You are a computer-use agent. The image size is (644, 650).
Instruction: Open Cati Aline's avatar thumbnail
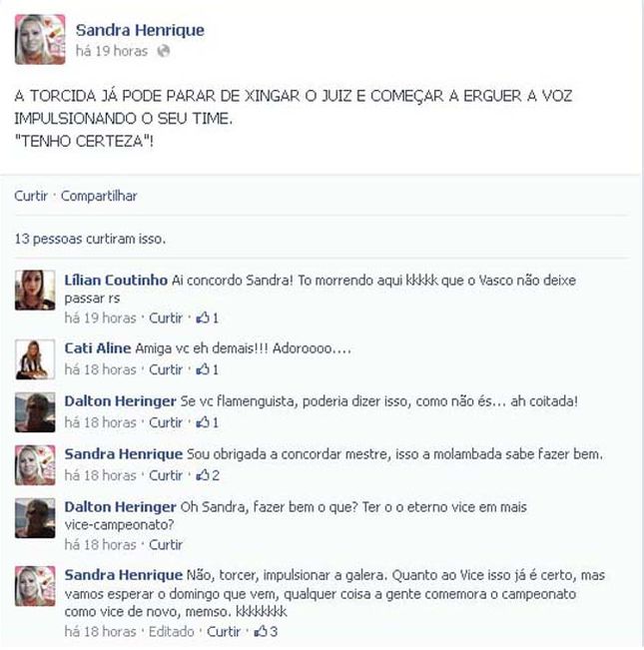35,359
